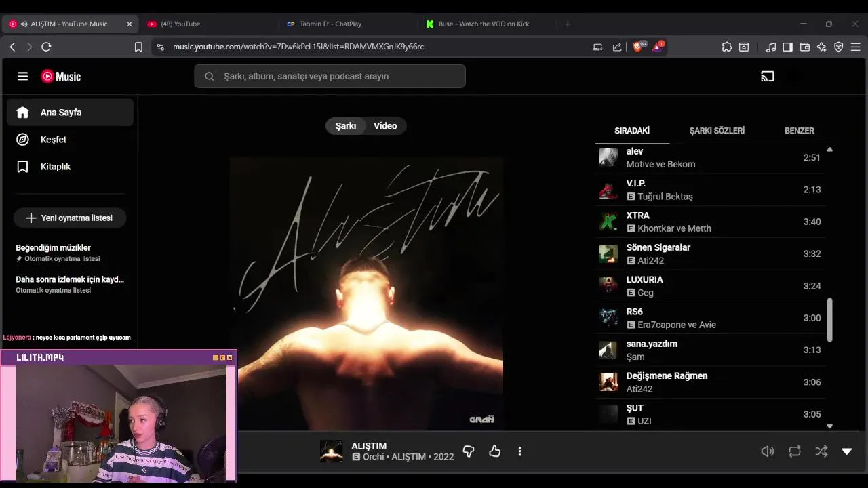Play sana.yazdım by Şam
This screenshot has height=488, width=868.
[710, 350]
